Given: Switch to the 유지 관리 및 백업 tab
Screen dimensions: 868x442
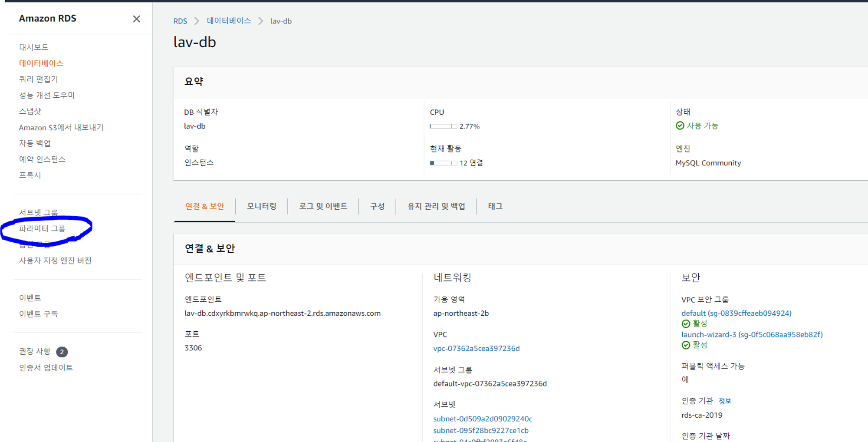Looking at the screenshot, I should click(436, 206).
